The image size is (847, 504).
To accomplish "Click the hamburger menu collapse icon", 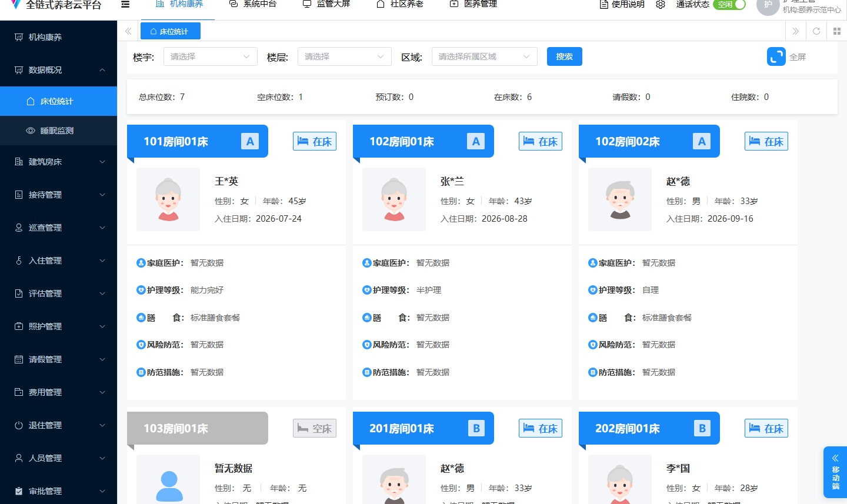I will [x=125, y=4].
